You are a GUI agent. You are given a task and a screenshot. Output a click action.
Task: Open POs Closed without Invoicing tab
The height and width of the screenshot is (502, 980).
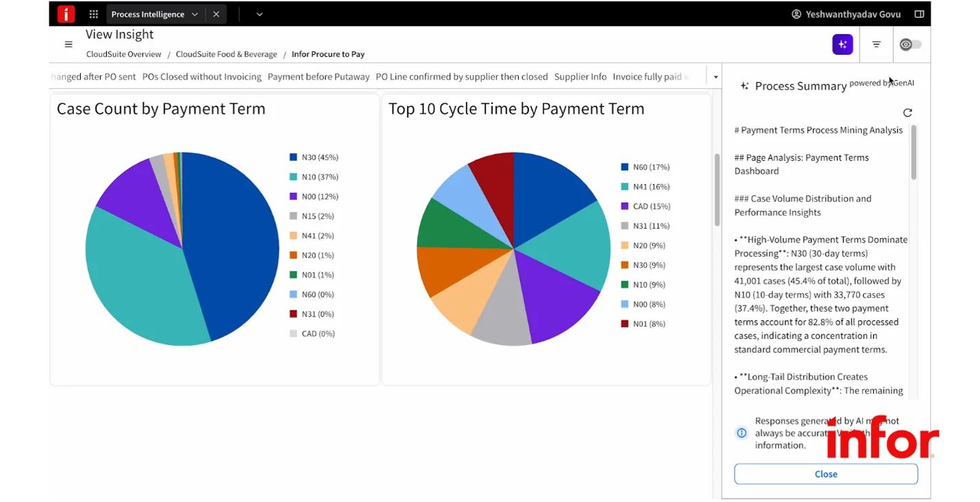pyautogui.click(x=201, y=77)
